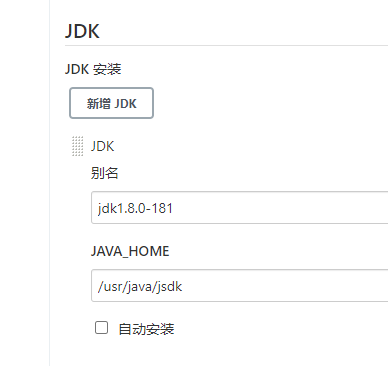The height and width of the screenshot is (366, 388).
Task: Click the empty area inside the 别名 input
Action: point(280,208)
